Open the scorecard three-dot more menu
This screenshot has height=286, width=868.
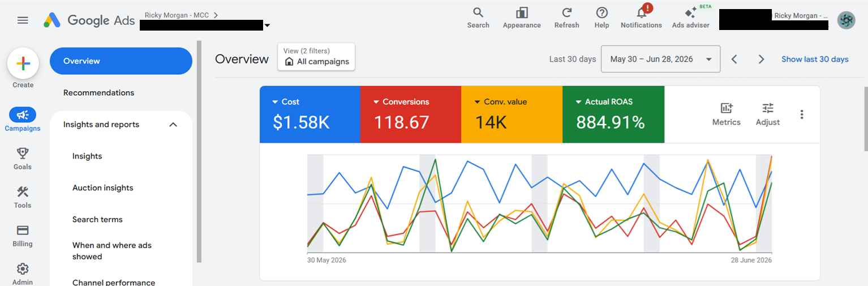pos(802,114)
